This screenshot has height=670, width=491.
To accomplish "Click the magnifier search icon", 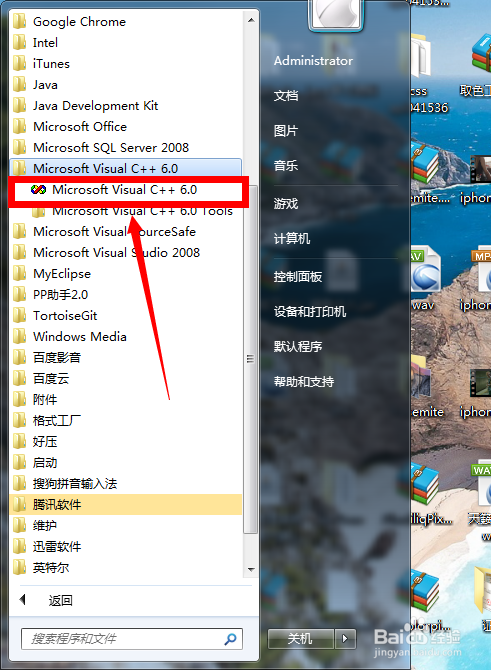I will tap(231, 639).
